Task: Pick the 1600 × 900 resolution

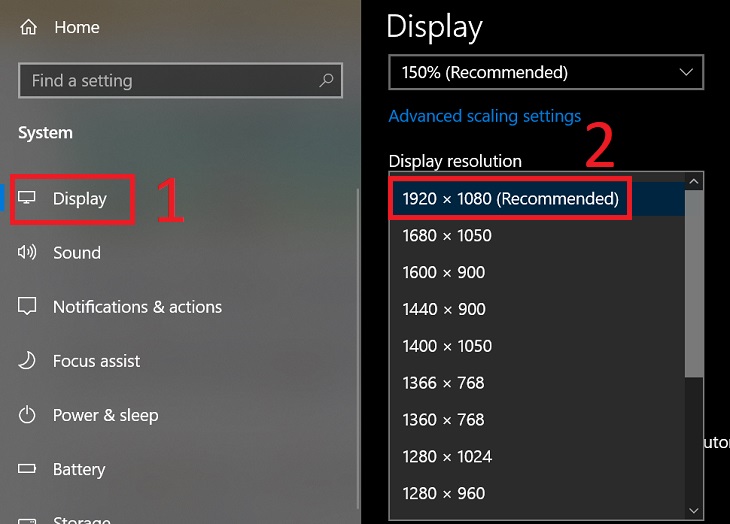Action: pos(443,272)
